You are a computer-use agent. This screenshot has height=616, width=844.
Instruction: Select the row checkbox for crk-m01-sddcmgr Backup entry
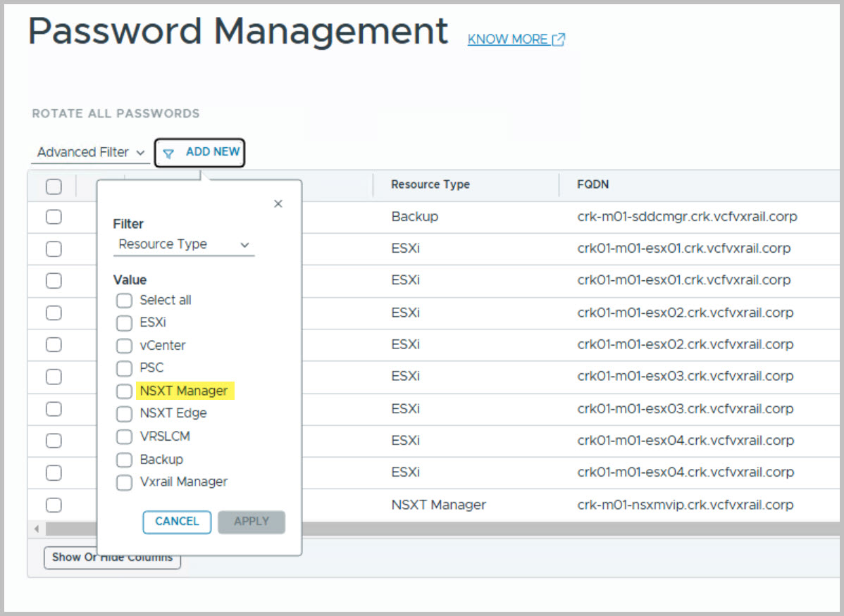[54, 217]
